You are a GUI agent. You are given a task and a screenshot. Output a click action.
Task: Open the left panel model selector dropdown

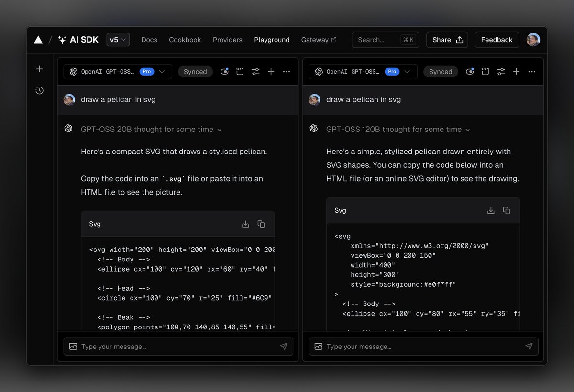pyautogui.click(x=118, y=72)
